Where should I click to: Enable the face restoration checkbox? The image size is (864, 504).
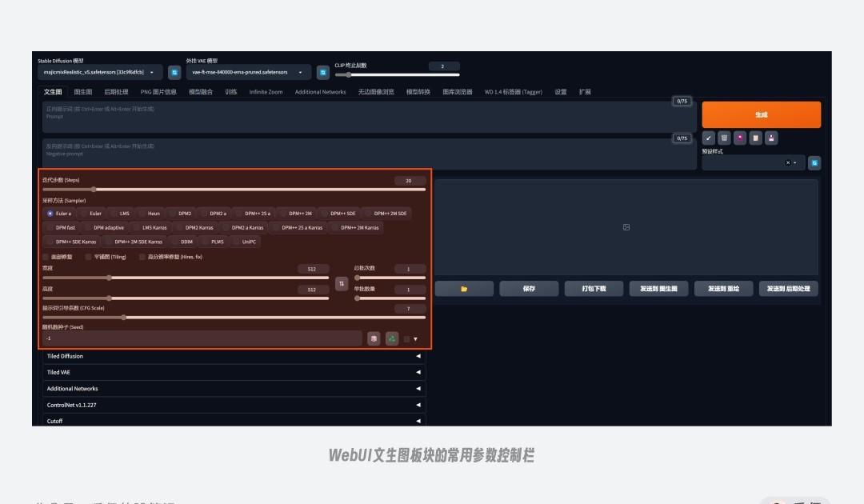(x=46, y=257)
